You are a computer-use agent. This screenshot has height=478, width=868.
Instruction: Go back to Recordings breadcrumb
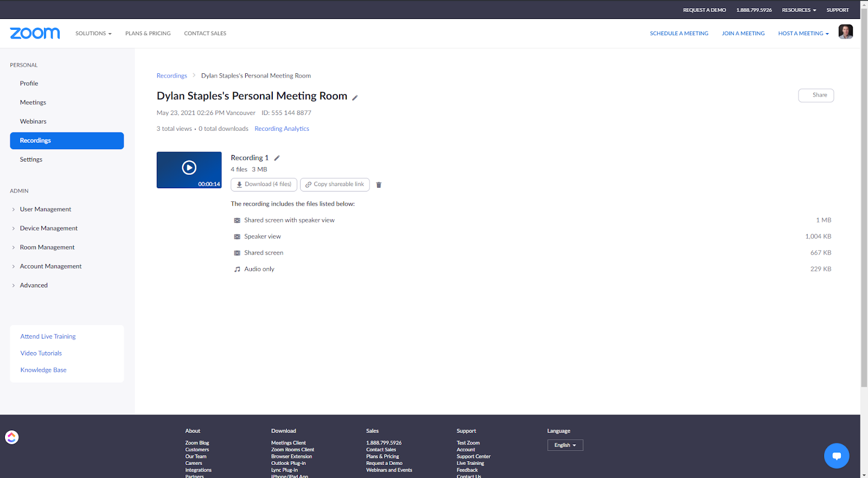(x=171, y=76)
